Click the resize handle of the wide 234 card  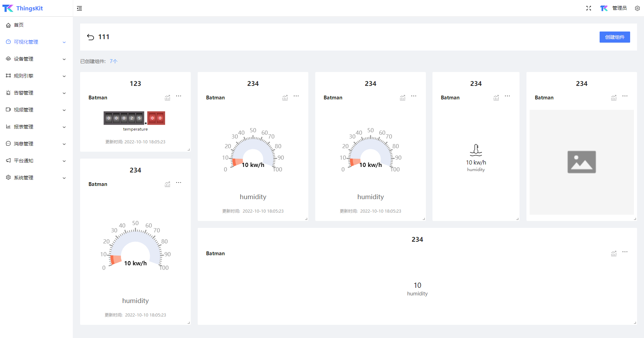[635, 323]
